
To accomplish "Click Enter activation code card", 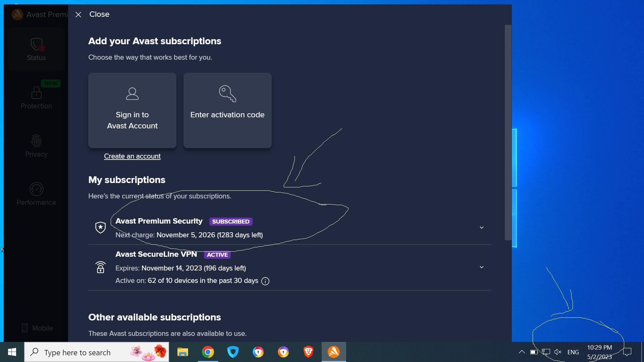I will click(x=227, y=110).
